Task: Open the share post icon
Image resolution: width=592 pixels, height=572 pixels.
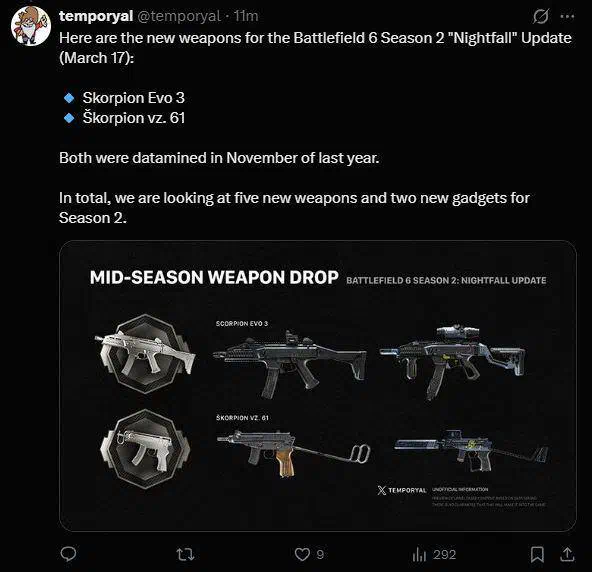Action: [567, 554]
